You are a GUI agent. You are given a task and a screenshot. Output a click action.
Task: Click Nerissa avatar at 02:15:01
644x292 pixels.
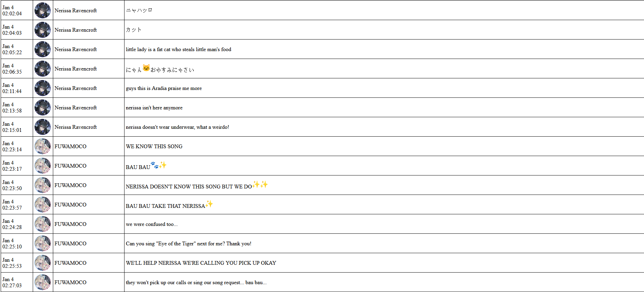43,127
